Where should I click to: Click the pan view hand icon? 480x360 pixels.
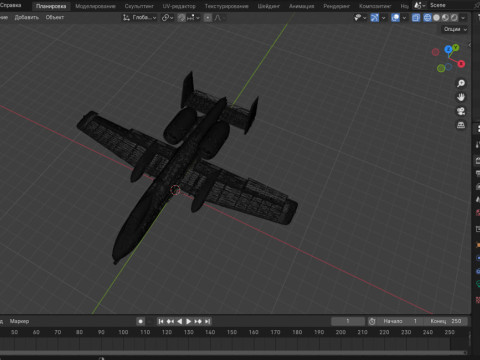click(461, 97)
